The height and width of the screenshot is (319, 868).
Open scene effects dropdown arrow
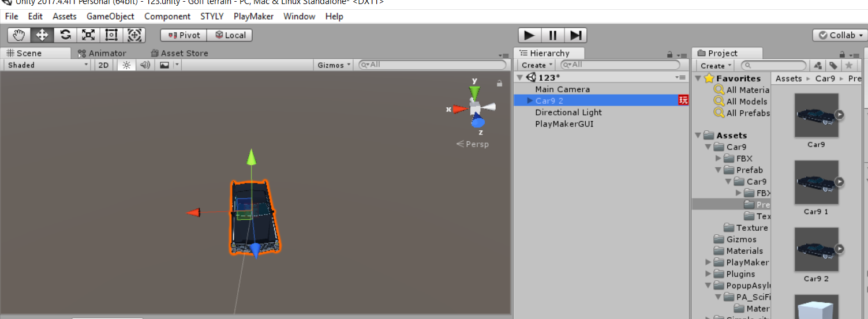click(177, 65)
